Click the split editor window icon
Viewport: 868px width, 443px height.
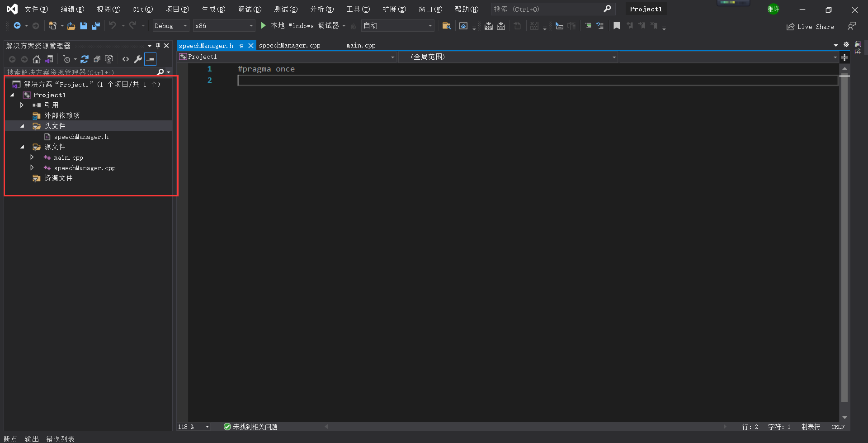(x=844, y=57)
